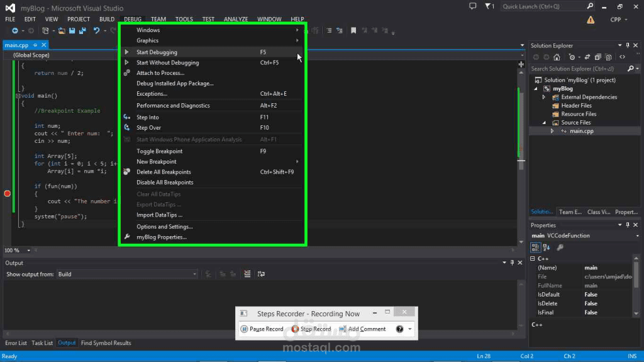Open the BUILD menu
This screenshot has height=362, width=644.
[107, 19]
